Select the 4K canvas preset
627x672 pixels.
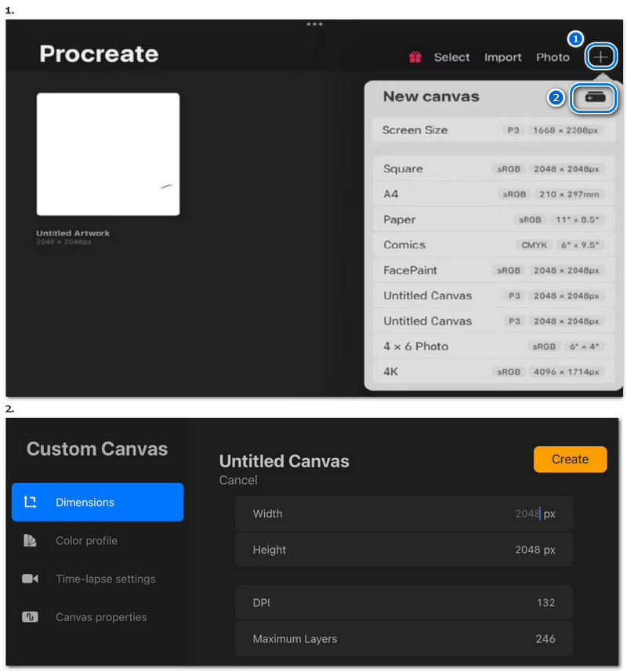pos(493,371)
